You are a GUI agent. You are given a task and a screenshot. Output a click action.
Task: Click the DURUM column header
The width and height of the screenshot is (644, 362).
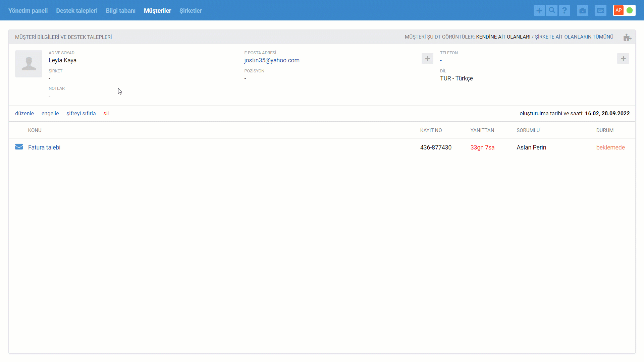[605, 130]
